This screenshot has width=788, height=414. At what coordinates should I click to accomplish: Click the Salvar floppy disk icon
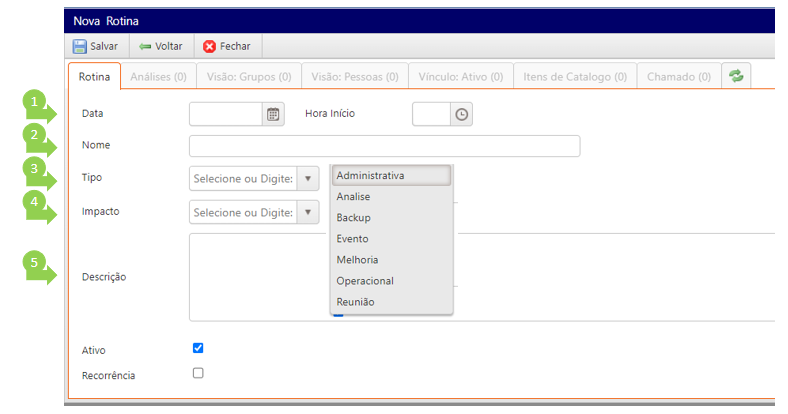click(79, 46)
